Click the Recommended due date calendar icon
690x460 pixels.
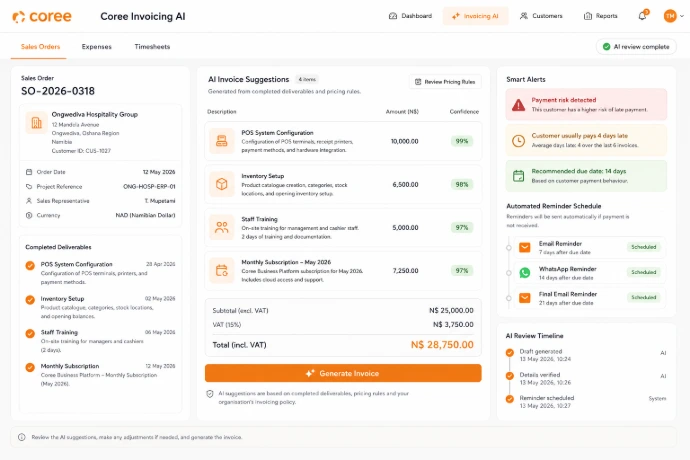pos(518,176)
